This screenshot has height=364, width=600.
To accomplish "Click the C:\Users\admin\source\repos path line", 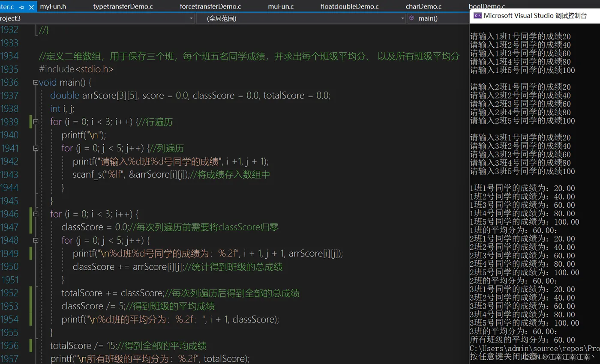I will tap(535, 348).
